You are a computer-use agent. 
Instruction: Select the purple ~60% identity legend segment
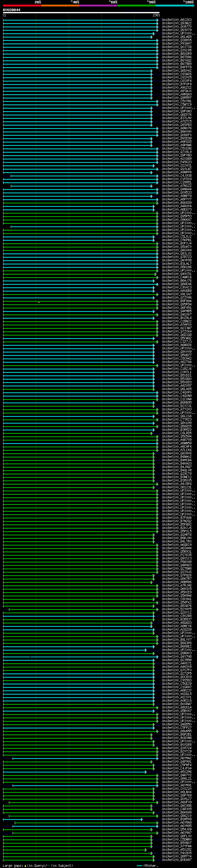click(99, 6)
